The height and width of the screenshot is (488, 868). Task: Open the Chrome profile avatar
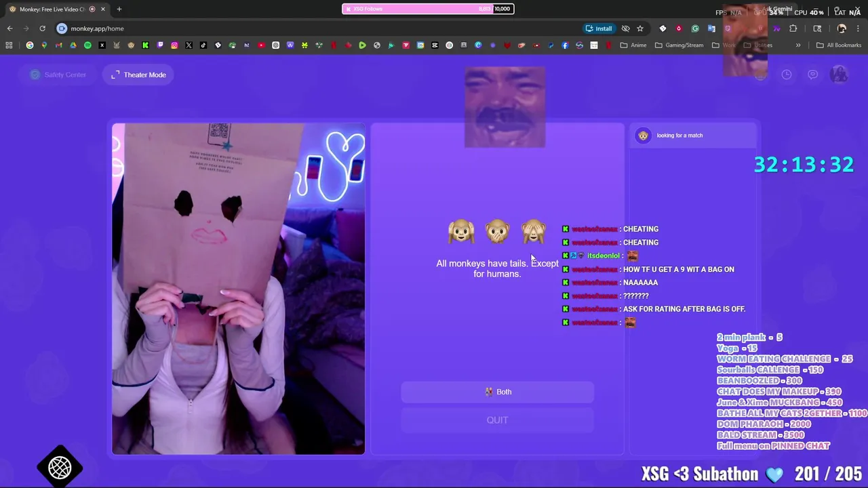(x=842, y=28)
